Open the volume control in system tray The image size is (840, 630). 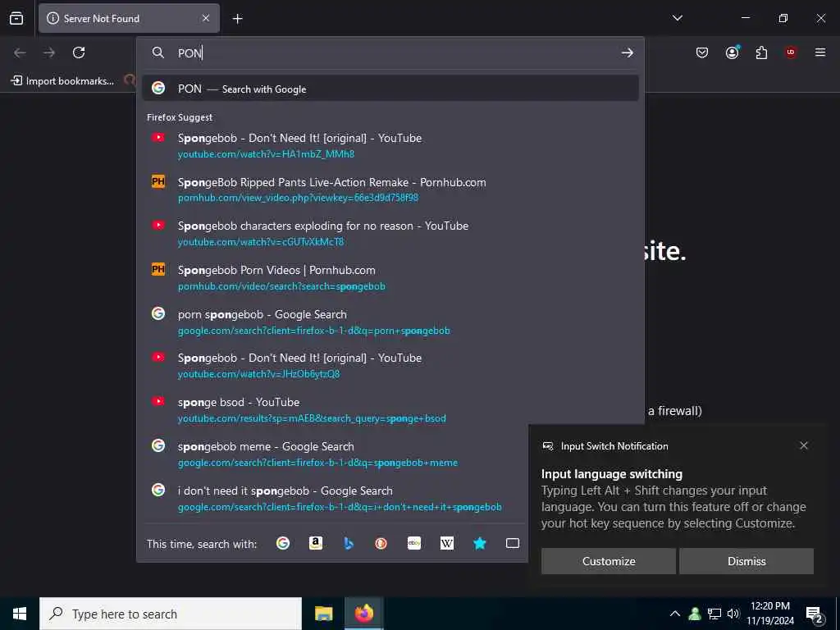click(x=733, y=614)
